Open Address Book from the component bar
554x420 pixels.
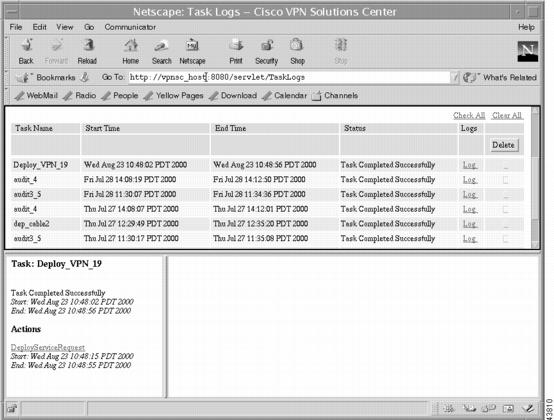pyautogui.click(x=508, y=409)
